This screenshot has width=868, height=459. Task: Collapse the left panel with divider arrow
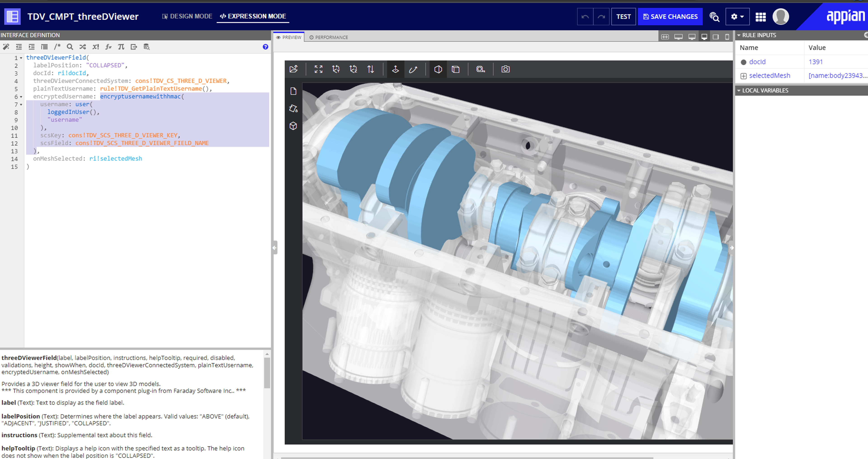[x=274, y=247]
